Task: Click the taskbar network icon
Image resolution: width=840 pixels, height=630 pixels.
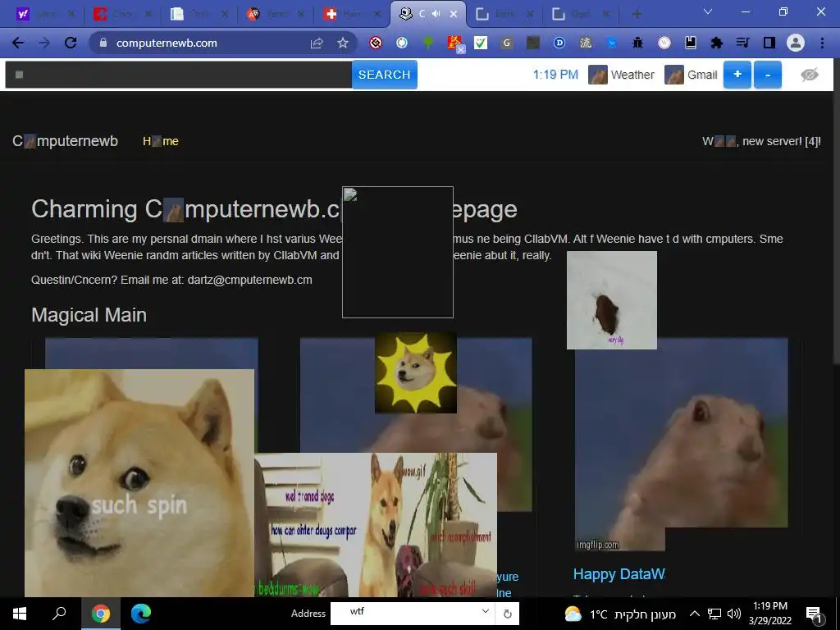Action: (714, 614)
